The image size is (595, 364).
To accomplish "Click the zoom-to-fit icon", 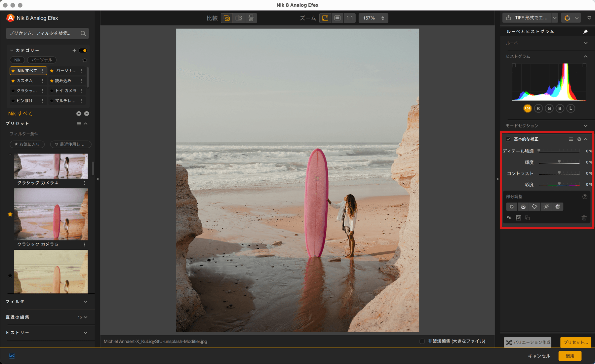I will coord(325,18).
